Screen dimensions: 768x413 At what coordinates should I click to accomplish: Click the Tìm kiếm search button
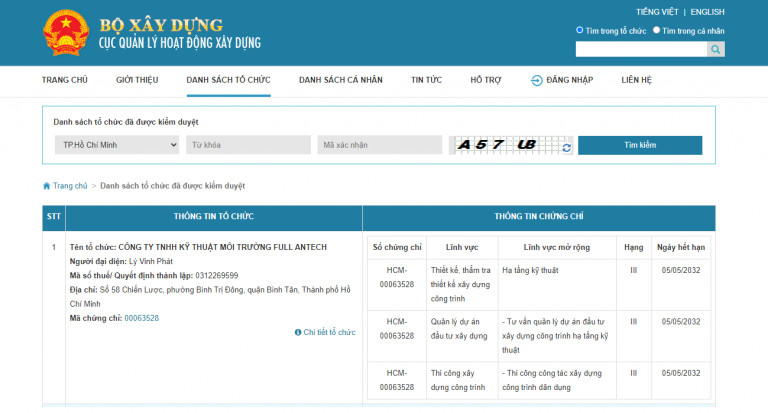pos(640,145)
